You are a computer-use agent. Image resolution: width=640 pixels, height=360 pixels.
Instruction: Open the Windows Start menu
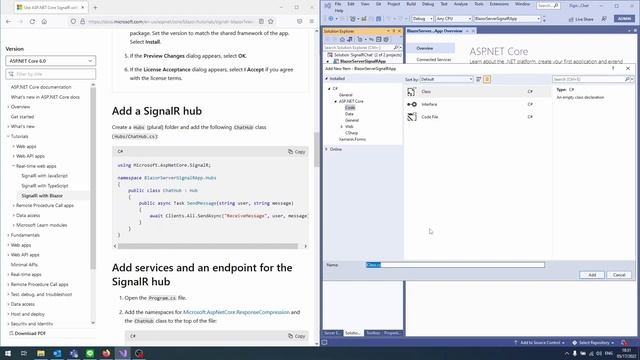pos(8,353)
